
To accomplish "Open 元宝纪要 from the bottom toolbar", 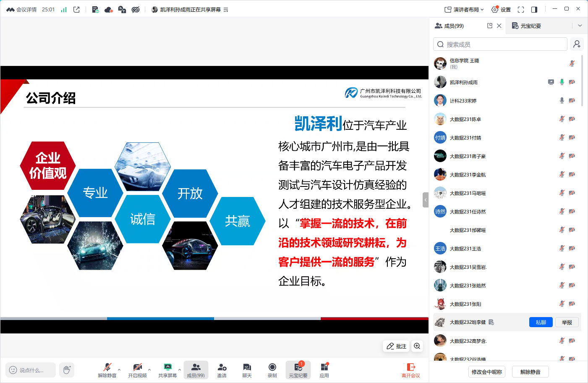I will (298, 370).
